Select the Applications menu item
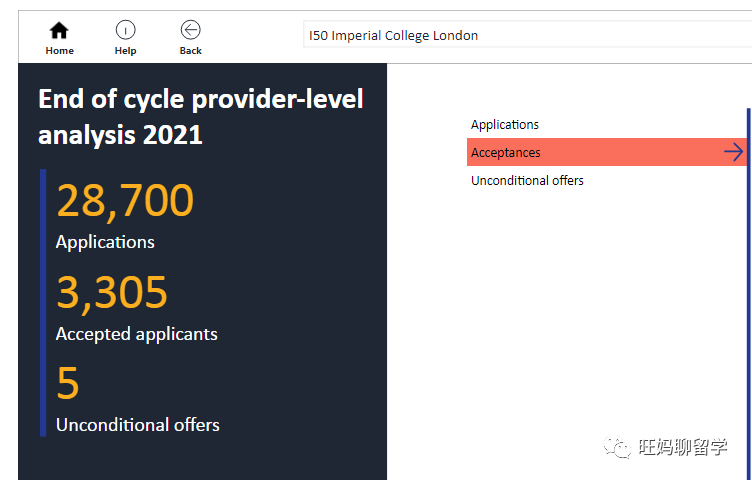The width and height of the screenshot is (752, 480). [x=505, y=125]
